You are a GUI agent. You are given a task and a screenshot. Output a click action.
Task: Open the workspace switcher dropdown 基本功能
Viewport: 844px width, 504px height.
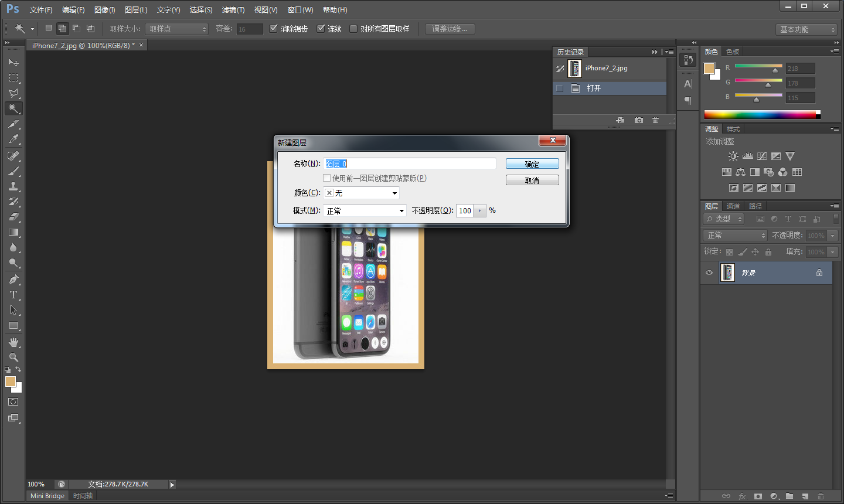pos(806,29)
